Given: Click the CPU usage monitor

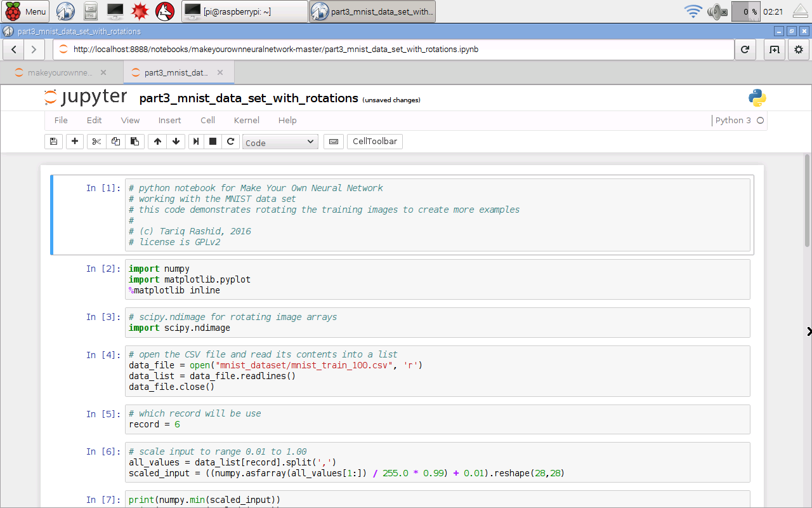Looking at the screenshot, I should (x=745, y=11).
